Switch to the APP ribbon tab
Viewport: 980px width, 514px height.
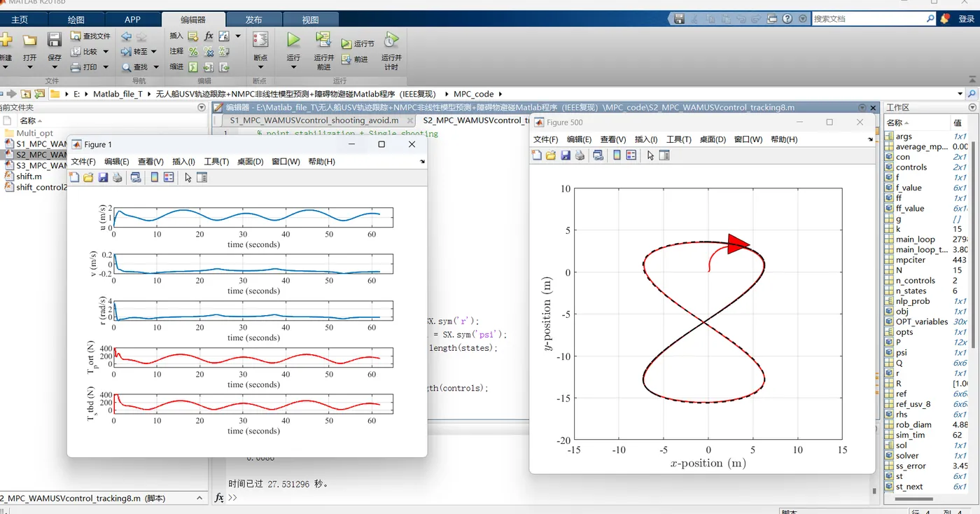tap(132, 20)
